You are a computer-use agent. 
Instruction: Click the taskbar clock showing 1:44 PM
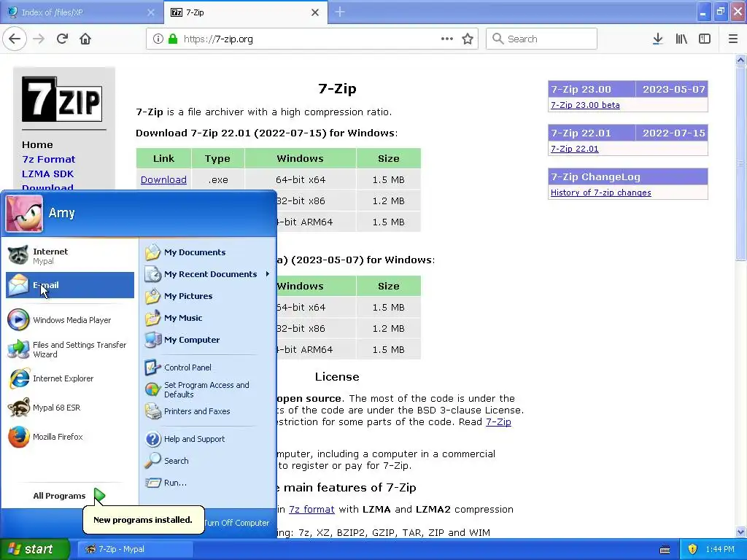click(720, 549)
